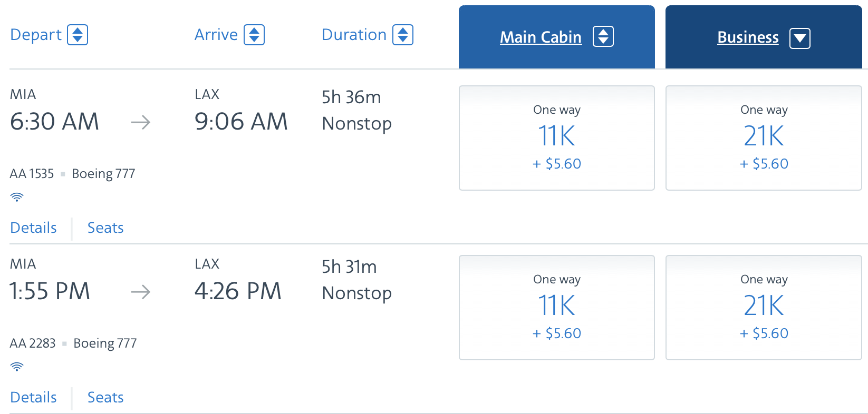Open the Business column dropdown

point(799,38)
